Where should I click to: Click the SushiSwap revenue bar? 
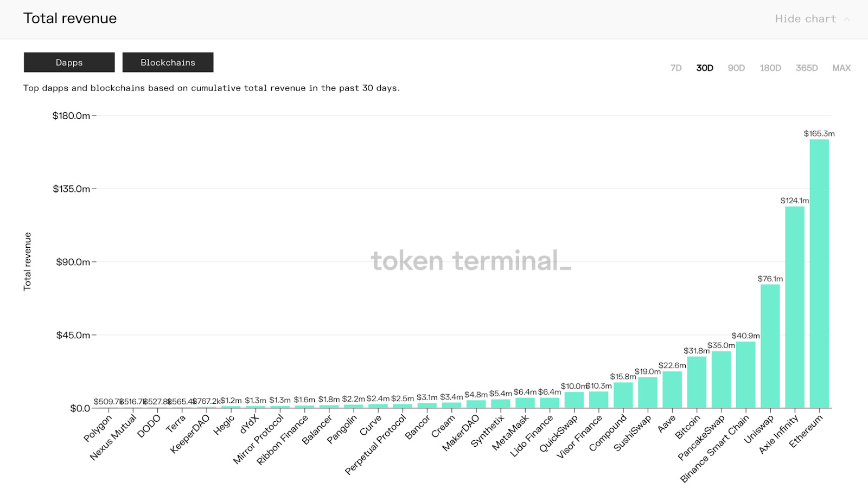point(648,393)
